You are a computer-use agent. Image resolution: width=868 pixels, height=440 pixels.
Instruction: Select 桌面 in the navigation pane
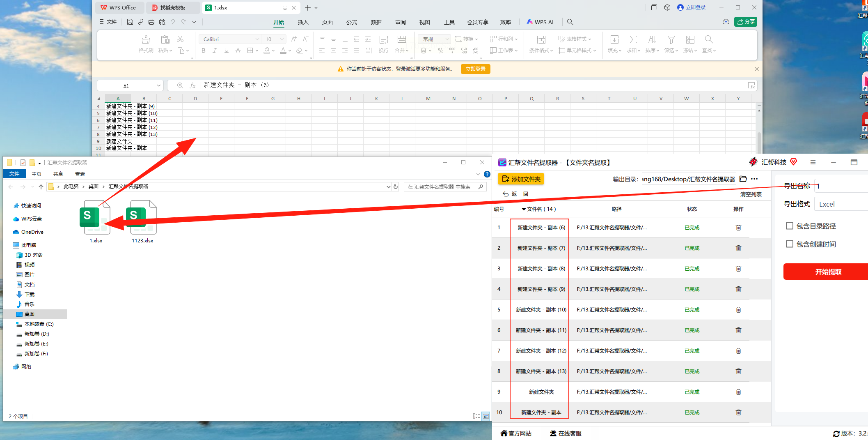tap(30, 314)
